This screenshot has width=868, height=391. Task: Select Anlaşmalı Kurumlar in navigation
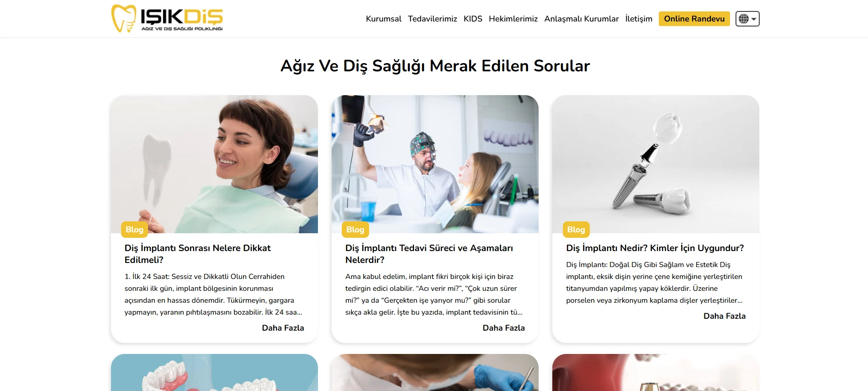(581, 19)
